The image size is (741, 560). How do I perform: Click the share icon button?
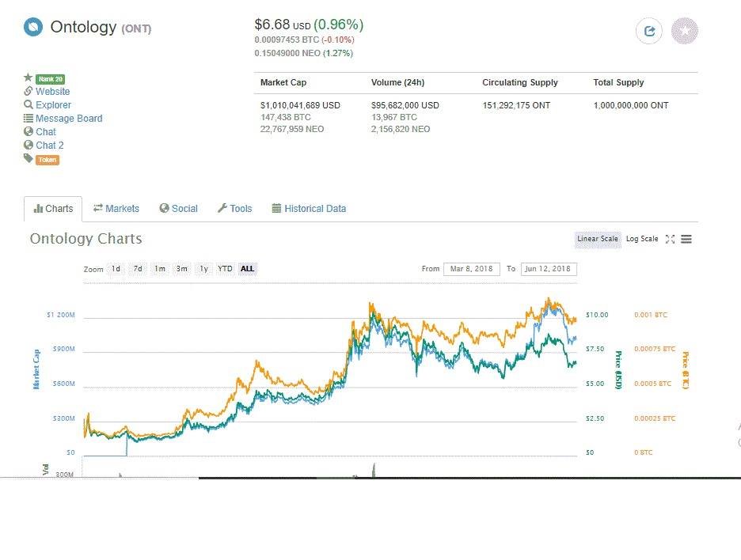pos(649,31)
